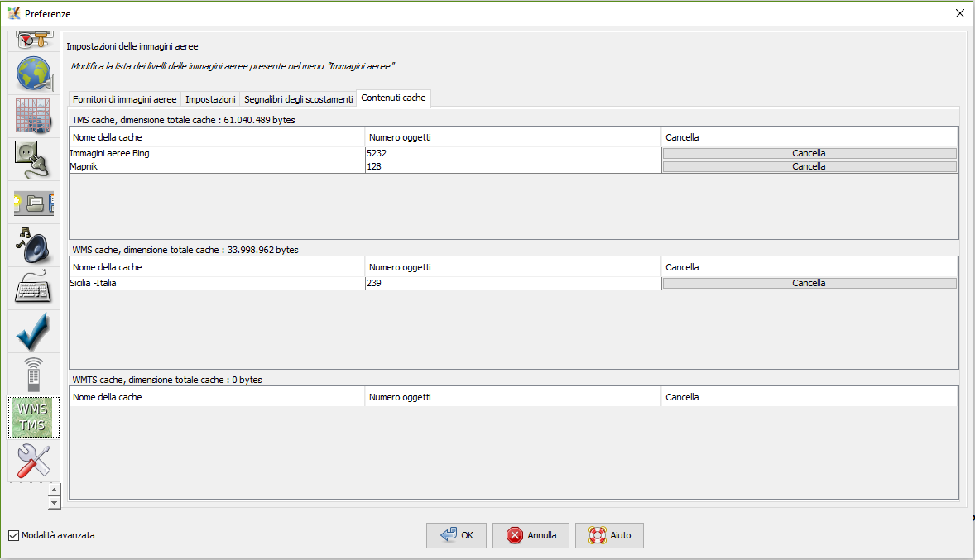The width and height of the screenshot is (975, 560).
Task: Select the WMS TMS imagery preferences icon
Action: 34,417
